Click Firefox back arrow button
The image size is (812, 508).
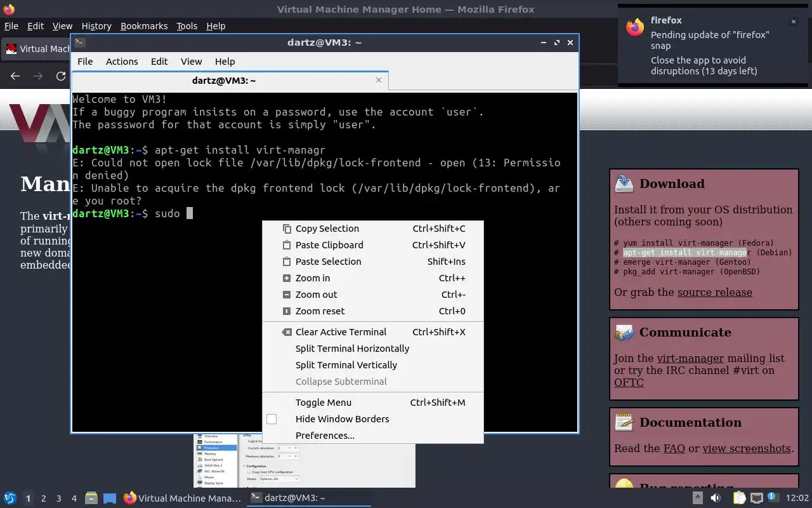coord(15,76)
